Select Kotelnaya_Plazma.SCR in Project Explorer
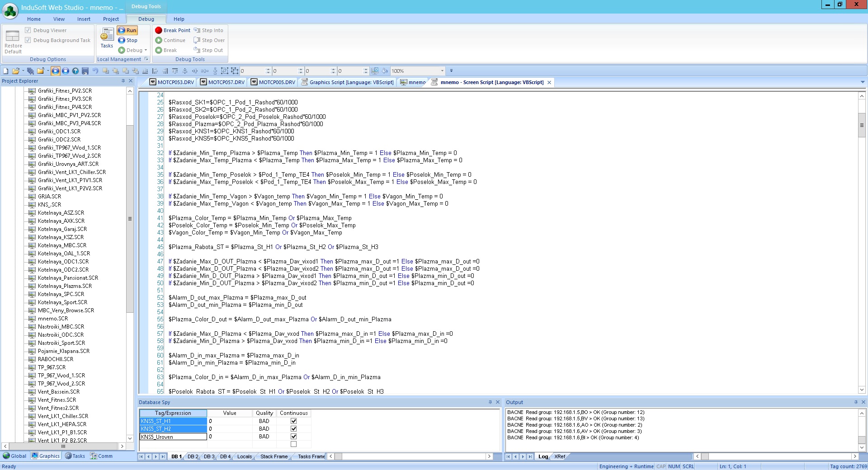 tap(65, 286)
